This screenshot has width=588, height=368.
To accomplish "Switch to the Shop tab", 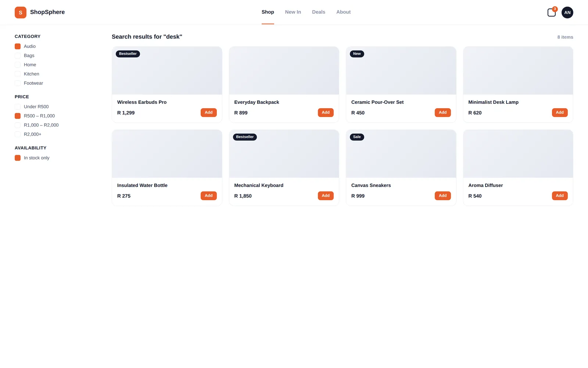I will (x=268, y=12).
